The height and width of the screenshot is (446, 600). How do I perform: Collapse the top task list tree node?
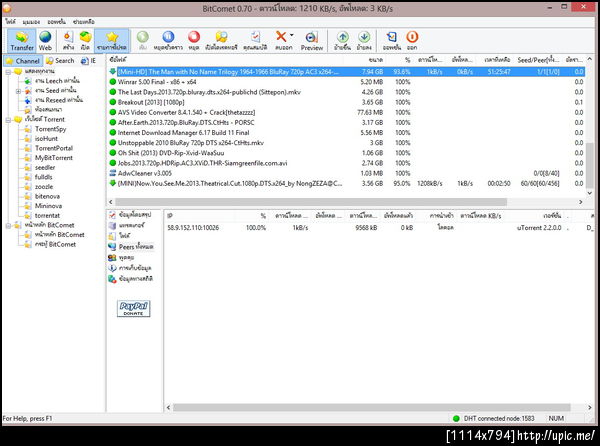8,72
